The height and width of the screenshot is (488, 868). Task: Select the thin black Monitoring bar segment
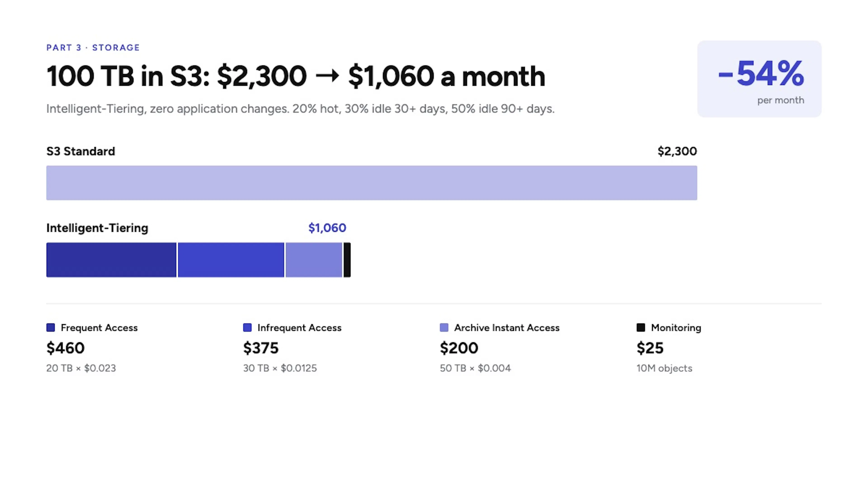point(347,260)
